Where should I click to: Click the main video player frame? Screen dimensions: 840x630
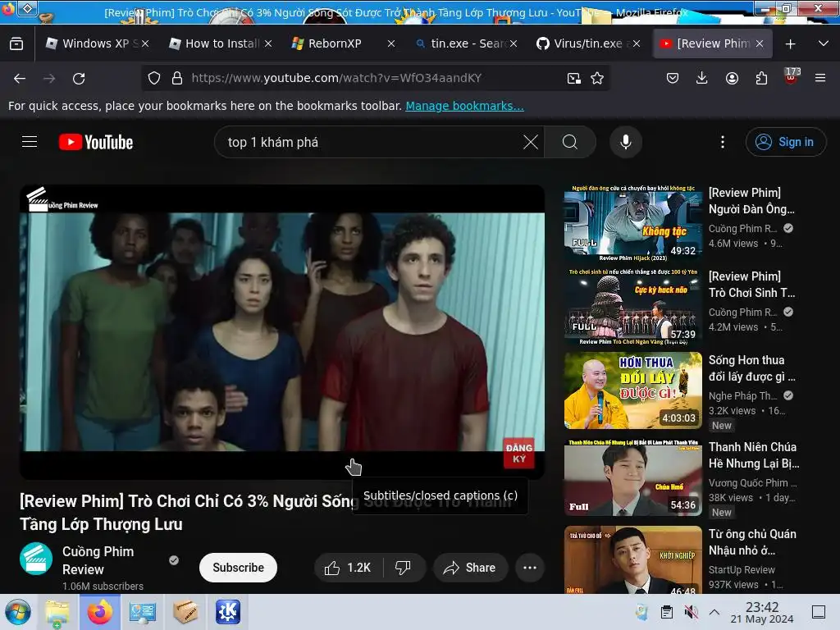point(282,331)
